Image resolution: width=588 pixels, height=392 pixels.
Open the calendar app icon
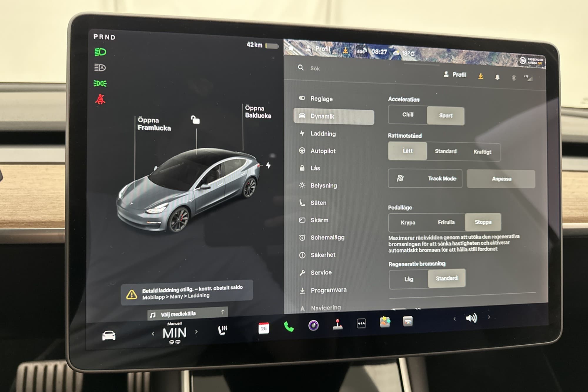click(263, 328)
